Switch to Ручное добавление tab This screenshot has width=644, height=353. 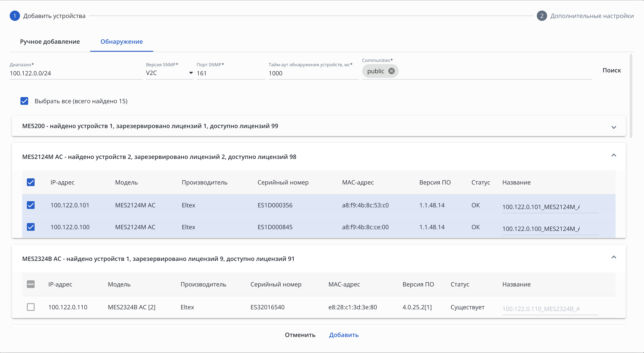coord(50,42)
